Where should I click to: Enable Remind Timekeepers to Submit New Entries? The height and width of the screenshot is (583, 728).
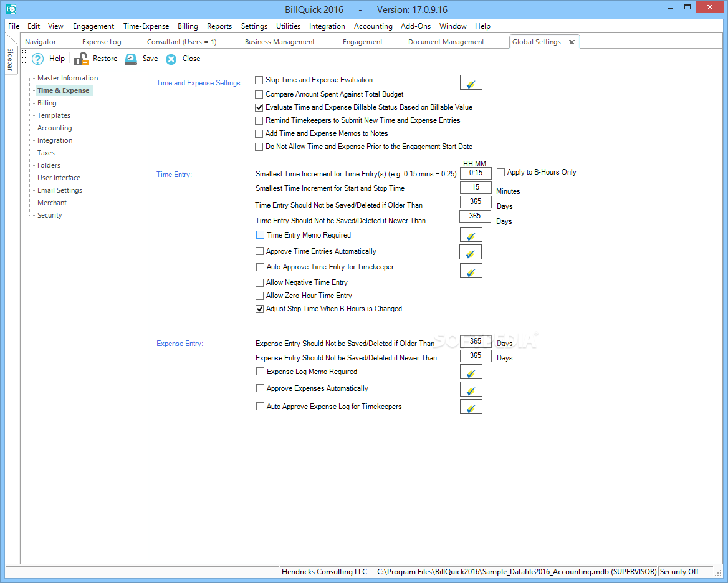259,121
